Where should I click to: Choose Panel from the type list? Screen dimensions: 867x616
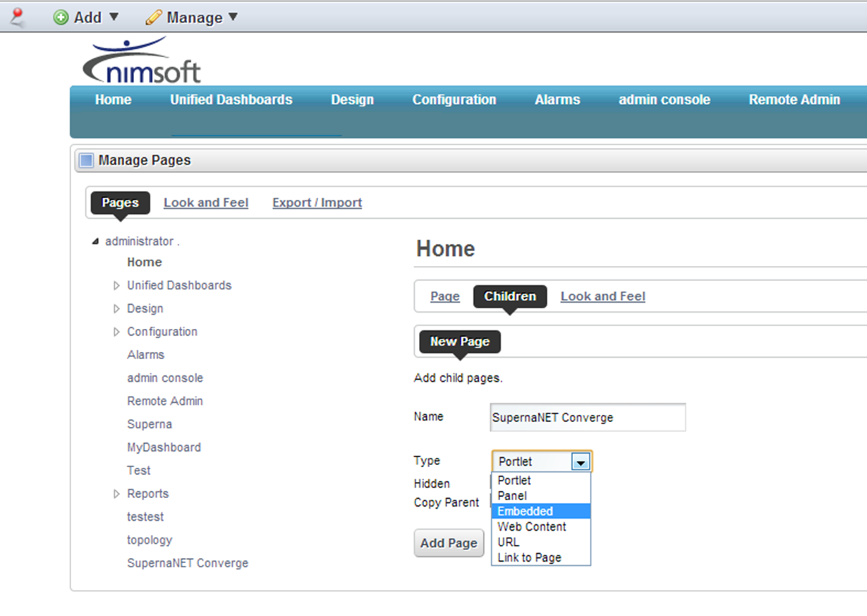541,496
